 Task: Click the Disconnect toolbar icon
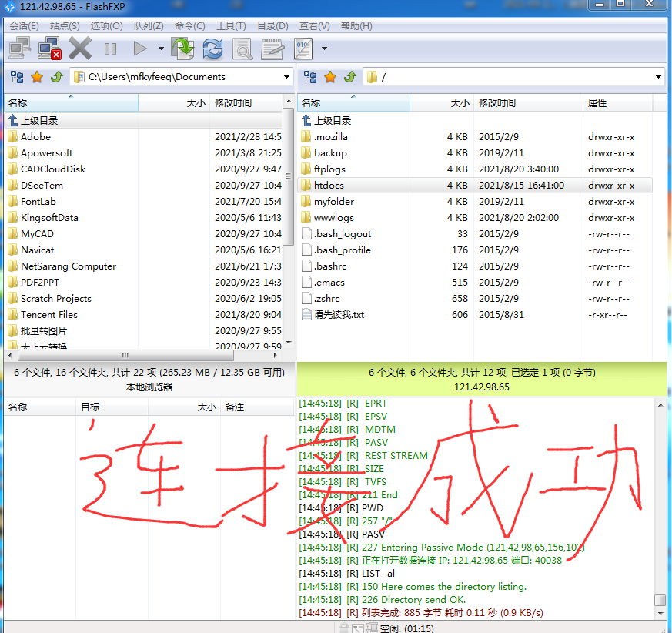(x=50, y=48)
